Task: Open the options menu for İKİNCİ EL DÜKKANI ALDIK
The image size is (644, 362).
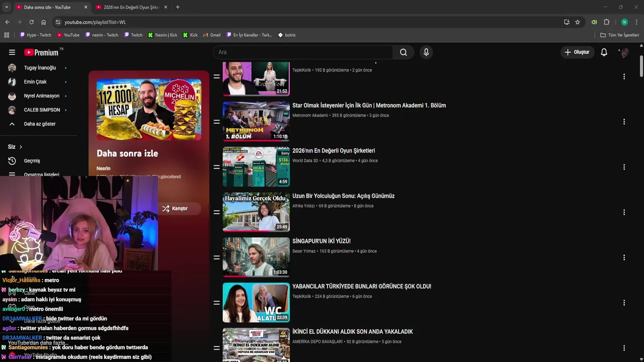Action: point(624,348)
